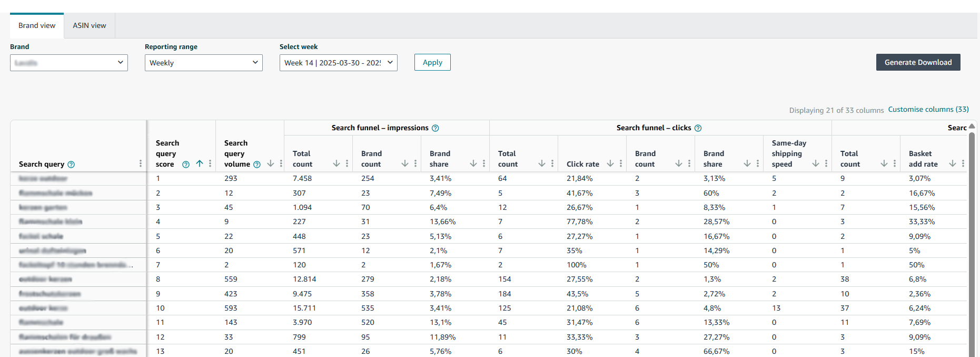
Task: Sort by Basket add rate arrow
Action: point(953,163)
